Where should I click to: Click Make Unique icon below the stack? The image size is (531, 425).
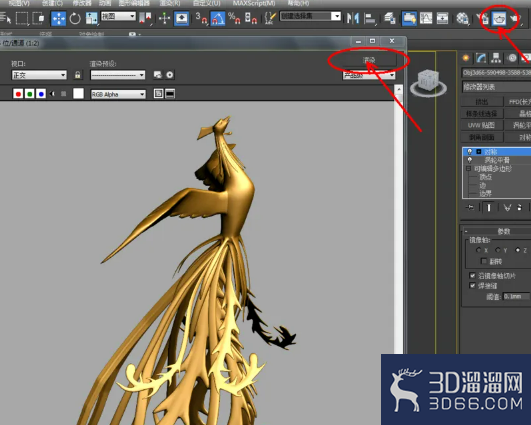[507, 207]
